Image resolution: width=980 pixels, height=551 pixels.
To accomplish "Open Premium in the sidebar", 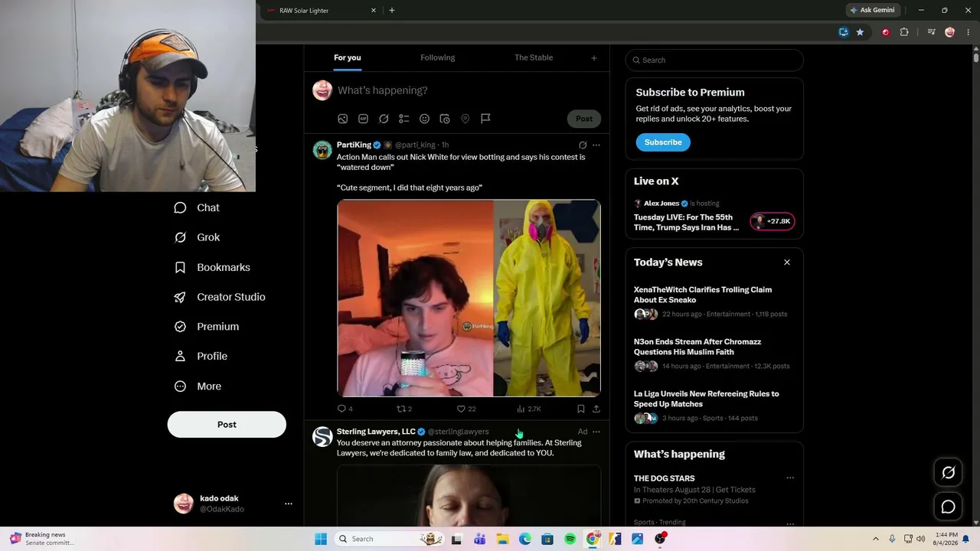I will coord(207,327).
